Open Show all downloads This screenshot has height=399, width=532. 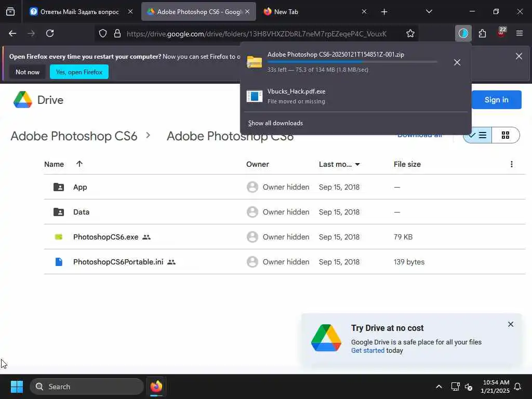click(x=275, y=123)
